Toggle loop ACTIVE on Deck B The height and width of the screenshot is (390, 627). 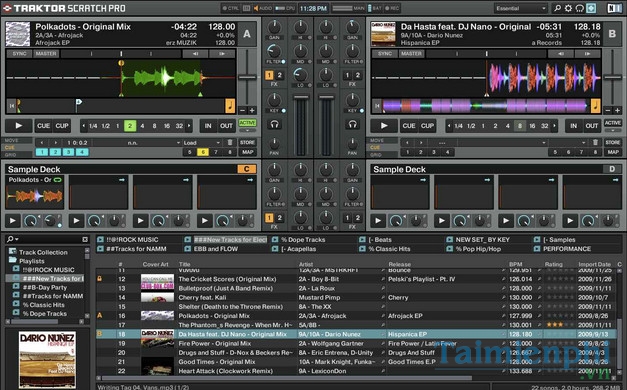[613, 123]
